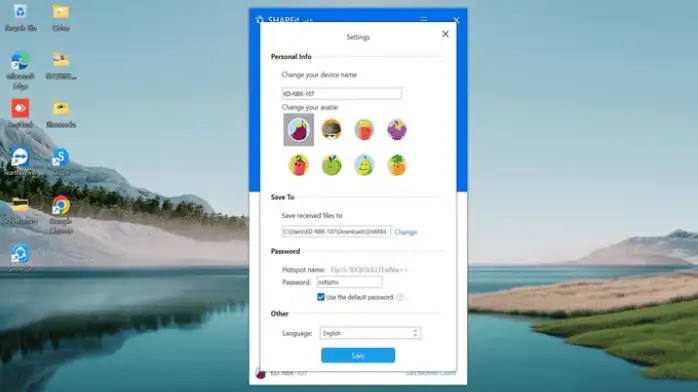This screenshot has height=392, width=698.
Task: Open the folder icon beside Microsoft Edge
Action: tap(61, 65)
